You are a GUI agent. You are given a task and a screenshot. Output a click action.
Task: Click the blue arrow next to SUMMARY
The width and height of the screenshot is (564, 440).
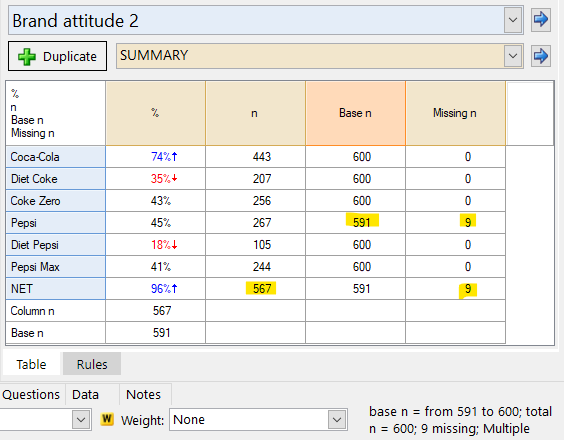point(541,56)
